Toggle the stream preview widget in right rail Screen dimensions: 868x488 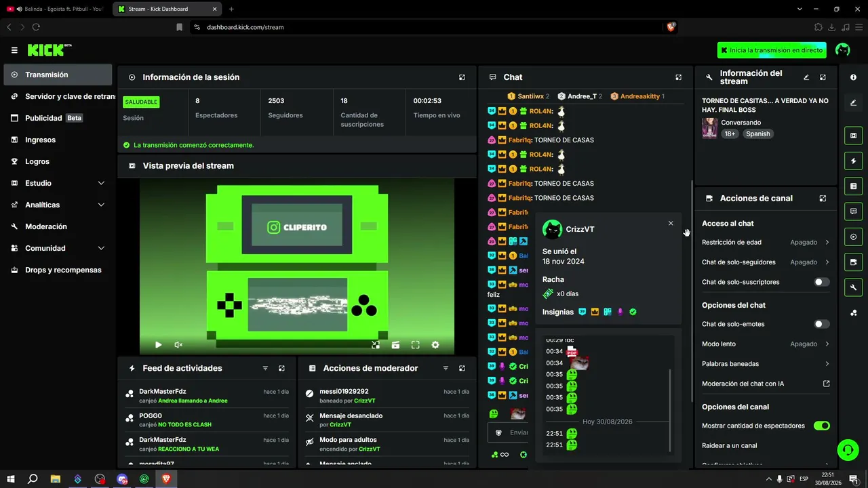[853, 136]
